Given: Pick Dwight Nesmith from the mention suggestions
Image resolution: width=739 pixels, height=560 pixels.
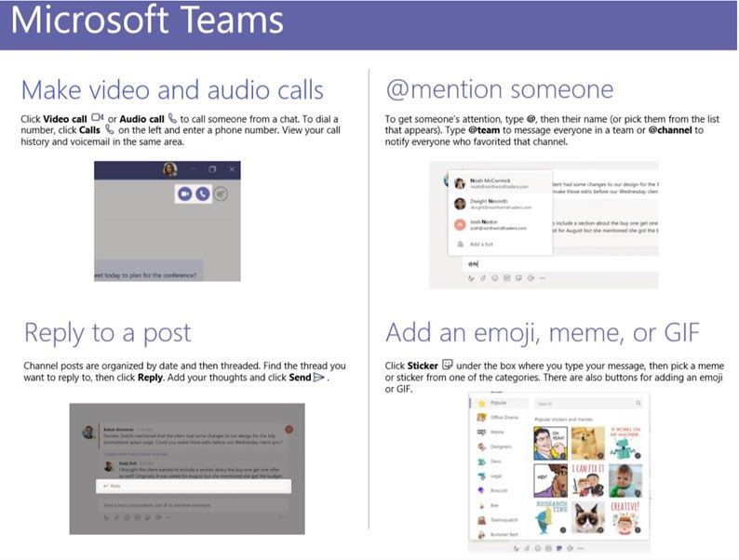Looking at the screenshot, I should tap(500, 204).
